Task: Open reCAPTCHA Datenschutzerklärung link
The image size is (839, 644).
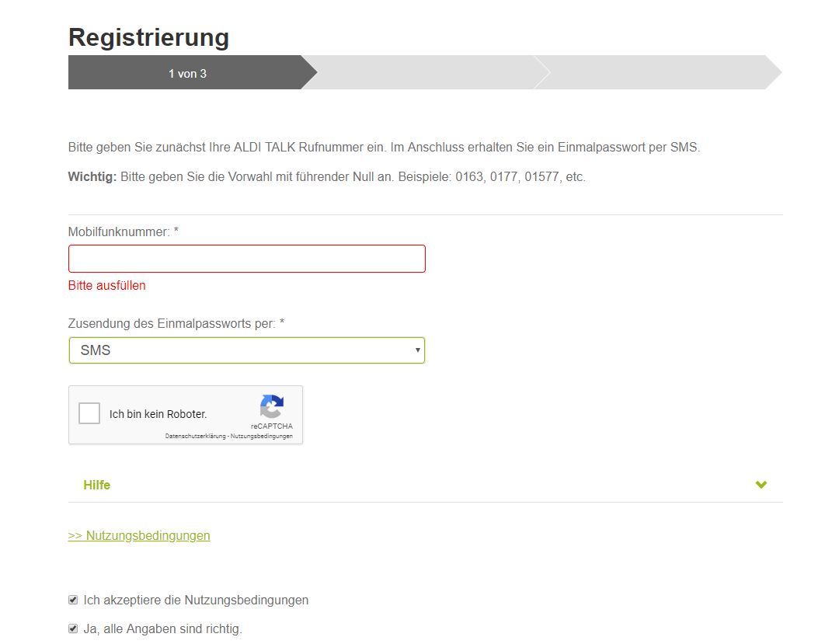Action: (195, 437)
